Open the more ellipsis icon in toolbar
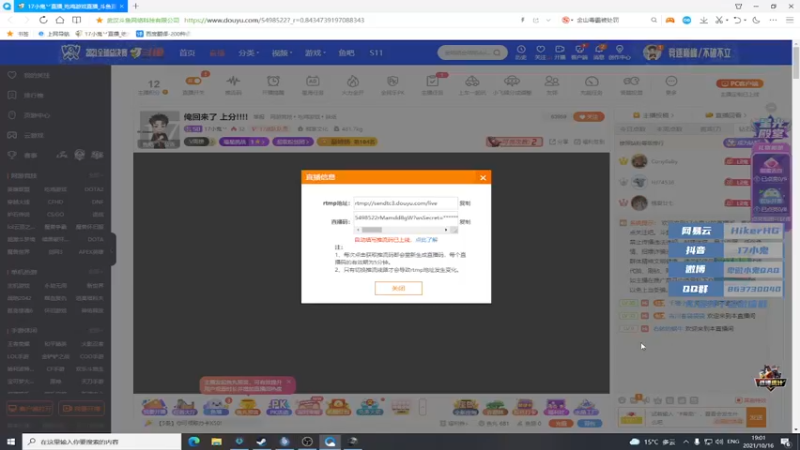The image size is (800, 450). [x=671, y=85]
